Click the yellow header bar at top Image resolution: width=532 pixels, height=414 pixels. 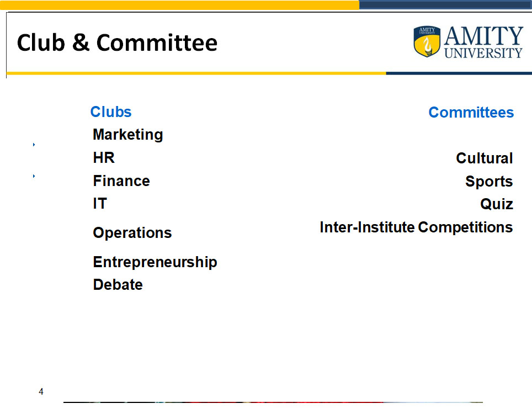[180, 5]
